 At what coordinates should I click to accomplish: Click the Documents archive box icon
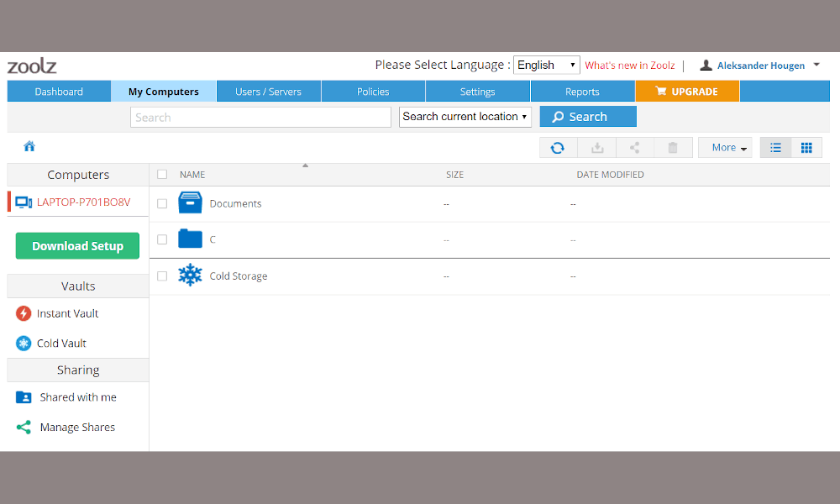click(190, 203)
